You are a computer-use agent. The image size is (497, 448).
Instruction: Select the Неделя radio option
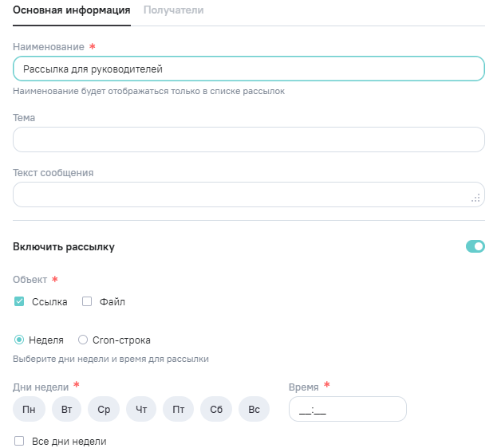click(19, 340)
